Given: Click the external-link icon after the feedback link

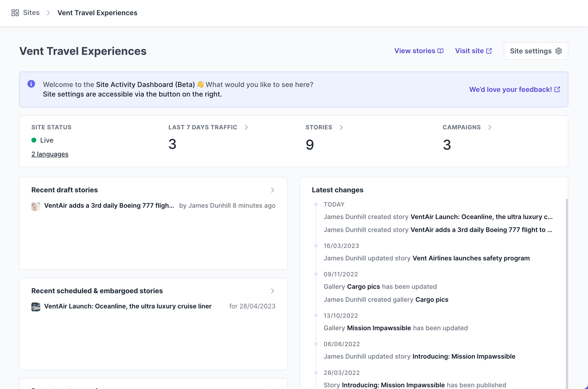Looking at the screenshot, I should click(557, 89).
